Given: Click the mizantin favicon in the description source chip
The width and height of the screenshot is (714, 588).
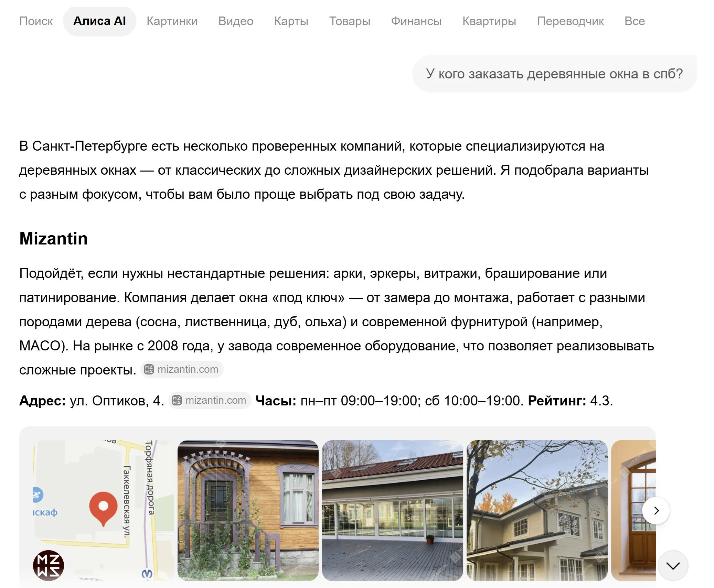Looking at the screenshot, I should [149, 369].
